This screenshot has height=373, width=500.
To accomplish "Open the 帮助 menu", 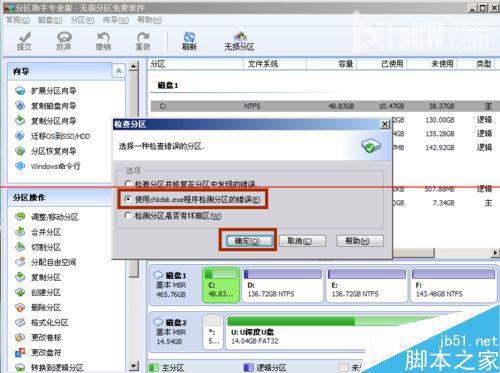I will coord(150,20).
